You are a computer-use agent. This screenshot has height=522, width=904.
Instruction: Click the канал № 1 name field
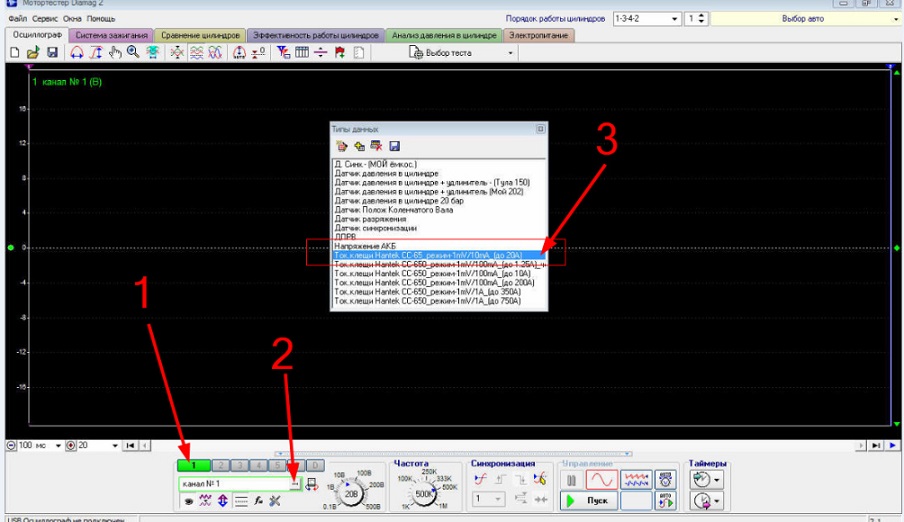(235, 484)
